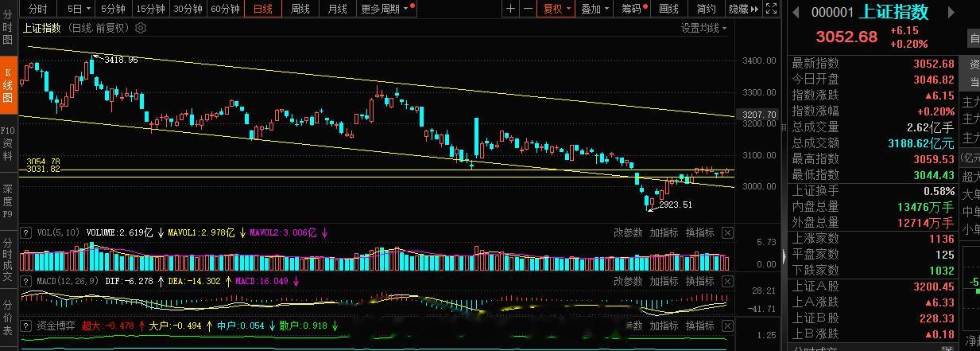Click the 上证A股 value 3200.45
This screenshot has width=980, height=351.
click(x=933, y=287)
